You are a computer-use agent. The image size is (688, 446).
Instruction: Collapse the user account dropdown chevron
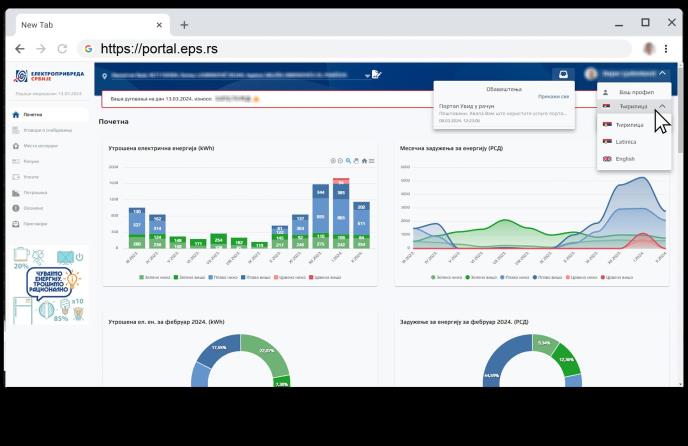(662, 73)
